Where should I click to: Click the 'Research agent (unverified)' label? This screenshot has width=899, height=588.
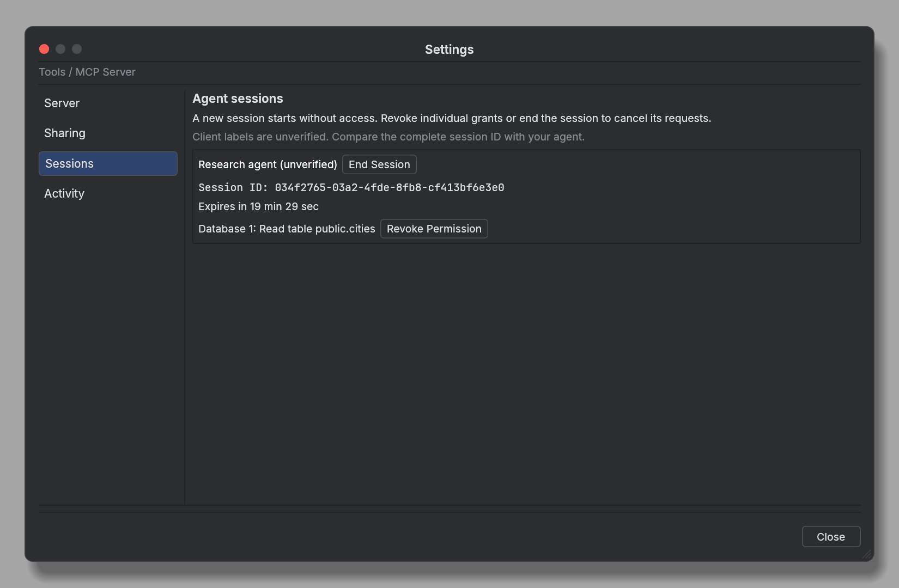tap(268, 164)
